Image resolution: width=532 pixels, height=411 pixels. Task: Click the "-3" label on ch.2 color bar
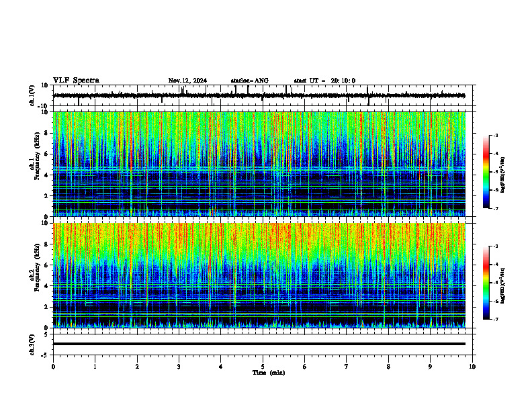(496, 246)
